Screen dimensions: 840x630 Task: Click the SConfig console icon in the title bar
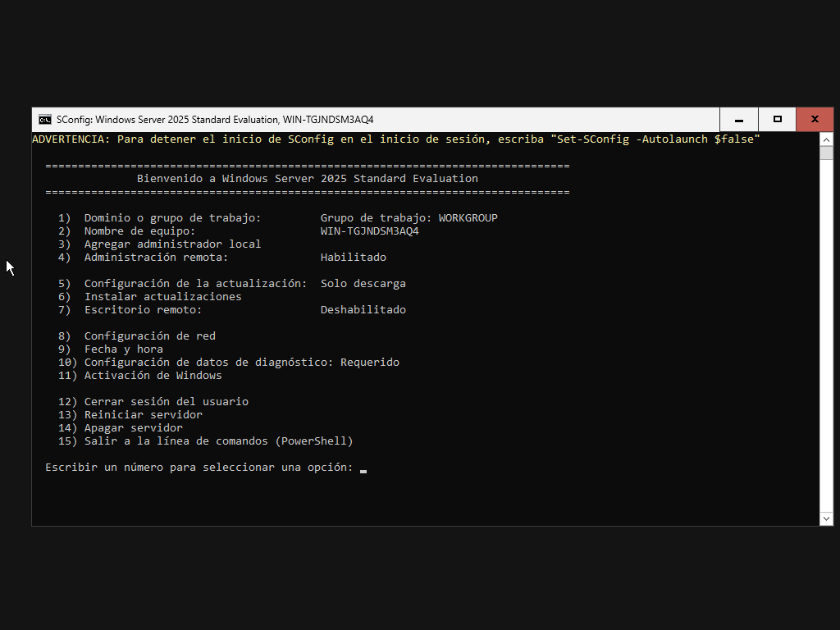pyautogui.click(x=45, y=120)
